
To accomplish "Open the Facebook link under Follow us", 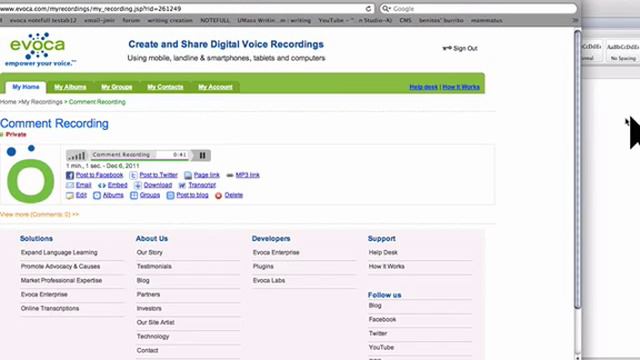I will tap(382, 320).
